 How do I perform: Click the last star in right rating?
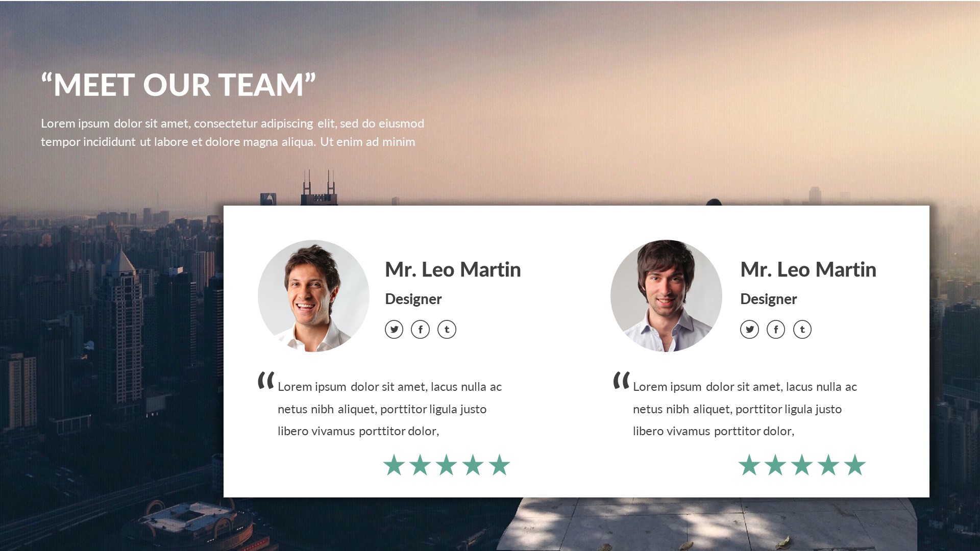[x=854, y=465]
